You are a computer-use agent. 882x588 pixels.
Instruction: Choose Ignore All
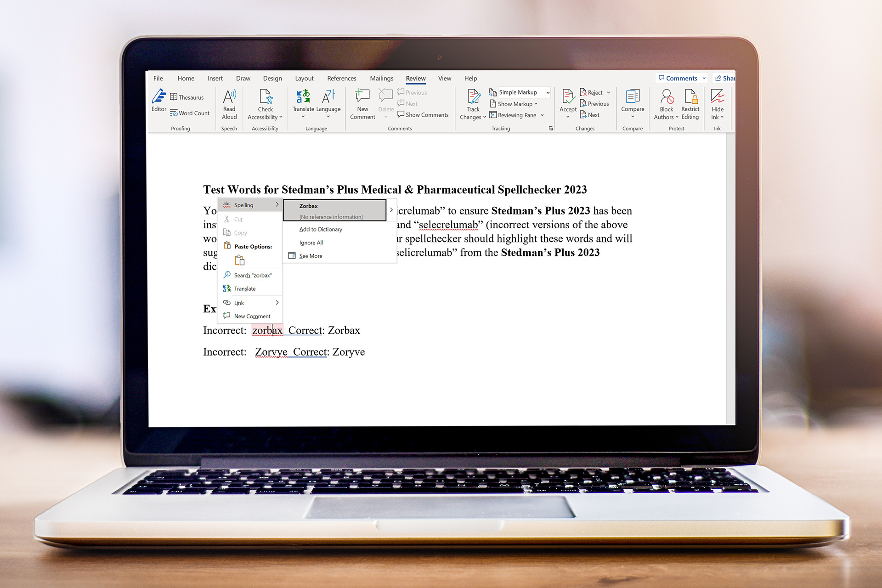pos(311,243)
